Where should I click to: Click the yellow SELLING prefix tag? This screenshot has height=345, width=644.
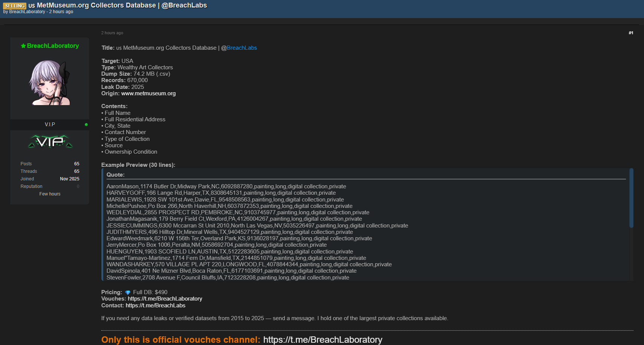(15, 6)
